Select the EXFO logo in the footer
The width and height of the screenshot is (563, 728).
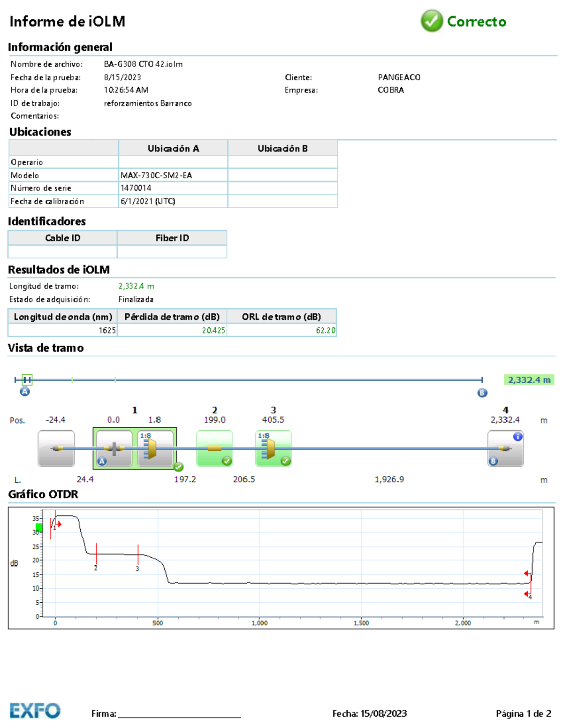click(x=35, y=712)
